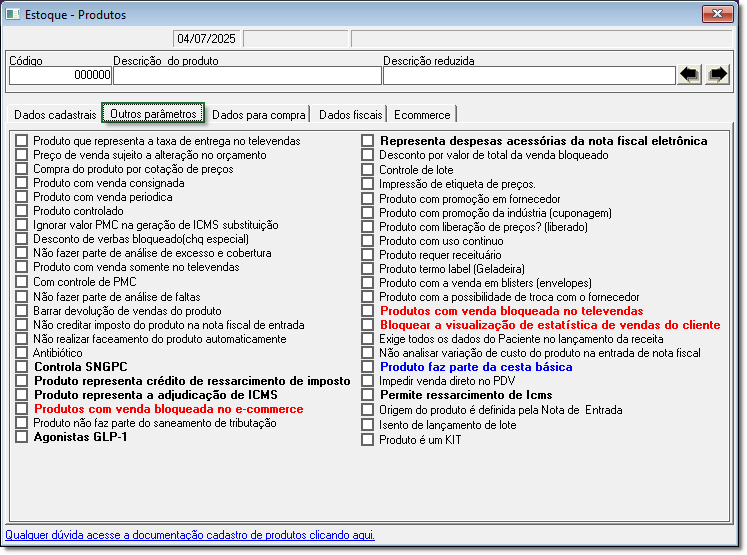Viewport: 747px width, 555px height.
Task: Check Representa despesas acessórias da nota fiscal
Action: click(x=367, y=141)
